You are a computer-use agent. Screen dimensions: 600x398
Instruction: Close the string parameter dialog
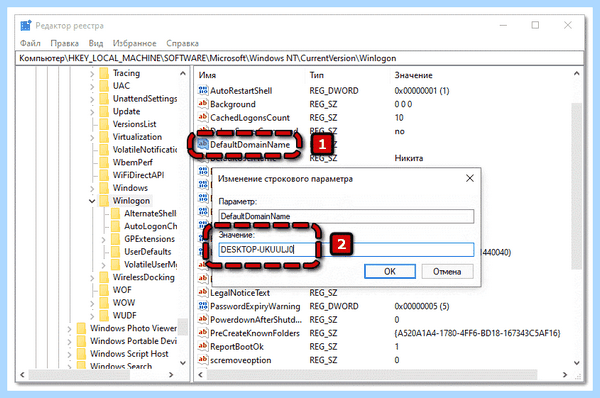(x=470, y=178)
